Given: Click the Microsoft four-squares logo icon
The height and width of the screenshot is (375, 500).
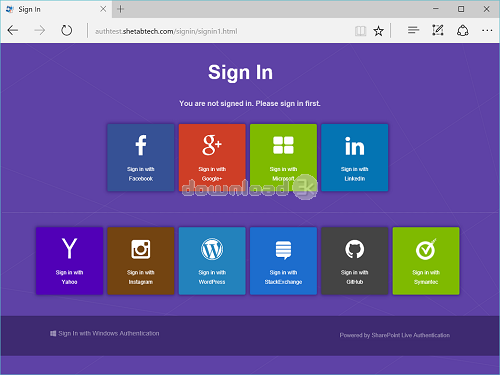Looking at the screenshot, I should pos(283,145).
